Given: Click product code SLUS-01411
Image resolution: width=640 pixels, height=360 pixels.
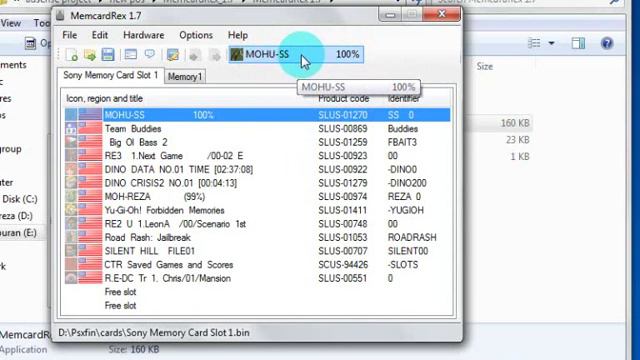Looking at the screenshot, I should (343, 210).
